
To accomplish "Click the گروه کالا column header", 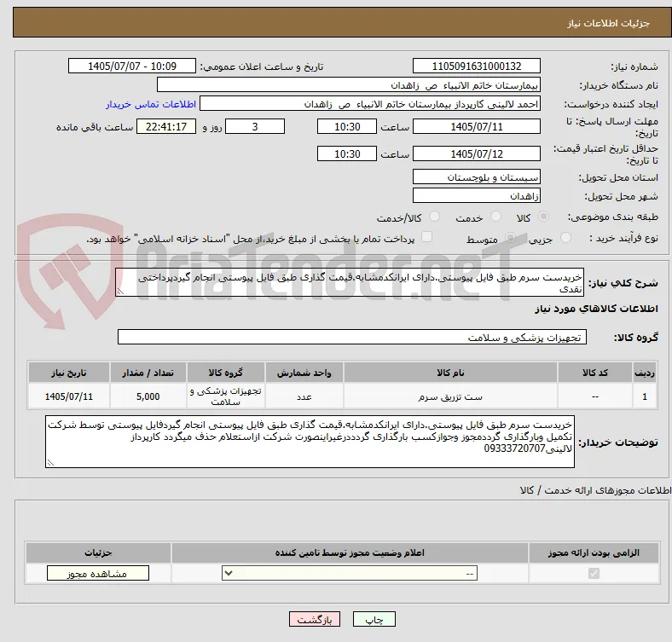I will [226, 373].
